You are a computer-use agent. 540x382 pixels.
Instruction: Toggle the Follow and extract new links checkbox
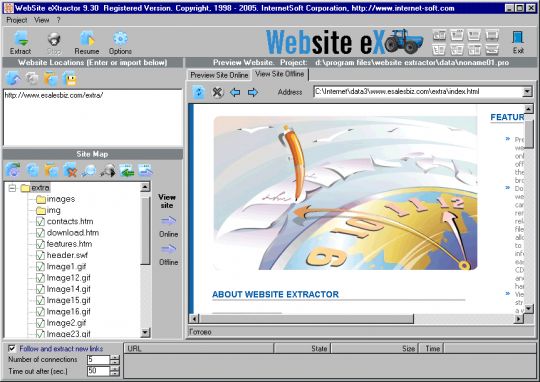coord(12,349)
